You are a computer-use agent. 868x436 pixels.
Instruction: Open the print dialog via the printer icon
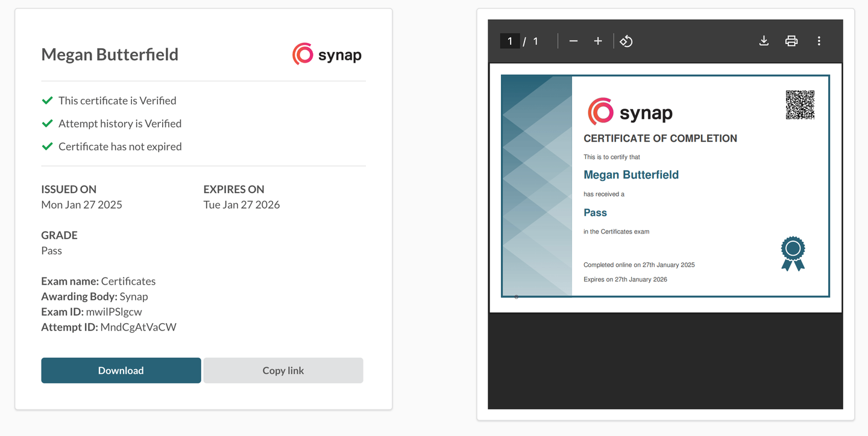[791, 41]
